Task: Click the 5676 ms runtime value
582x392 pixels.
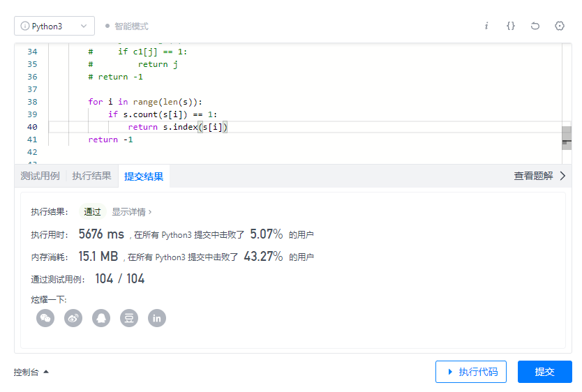Action: tap(101, 234)
